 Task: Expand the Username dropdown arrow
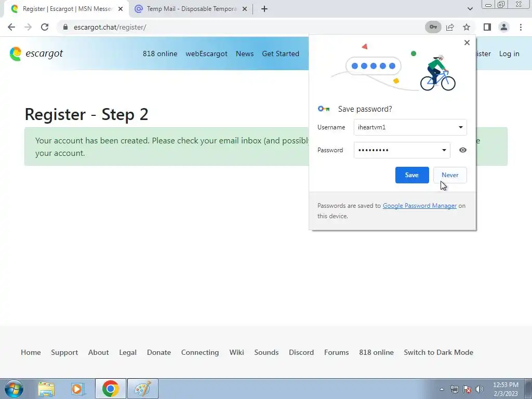click(460, 127)
